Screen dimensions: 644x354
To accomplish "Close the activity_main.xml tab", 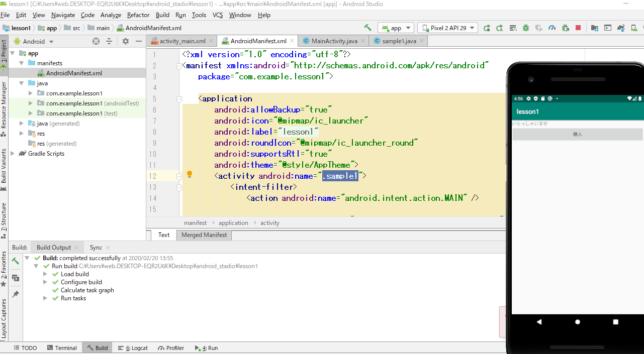I will [x=211, y=41].
